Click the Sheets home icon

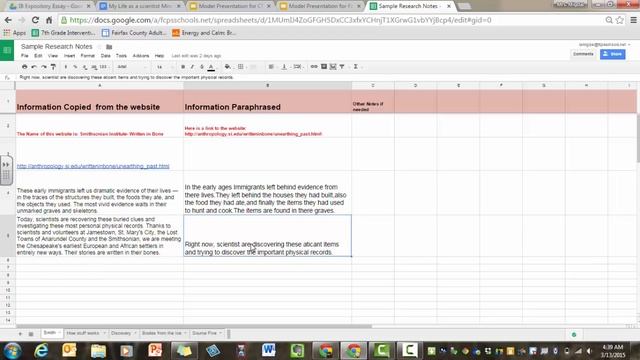tap(7, 50)
